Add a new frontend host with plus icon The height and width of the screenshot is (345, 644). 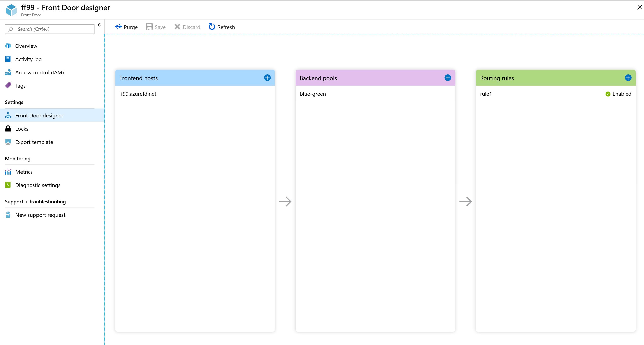[267, 78]
